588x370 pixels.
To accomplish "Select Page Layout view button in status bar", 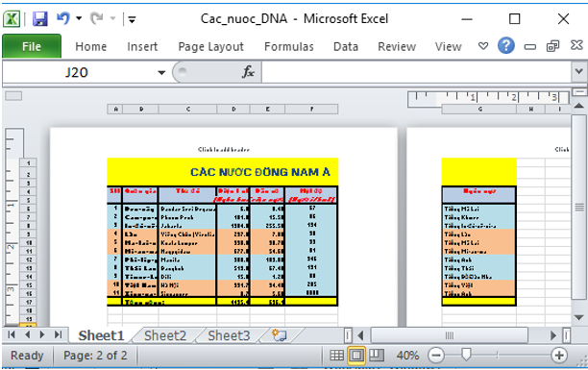I will [356, 355].
